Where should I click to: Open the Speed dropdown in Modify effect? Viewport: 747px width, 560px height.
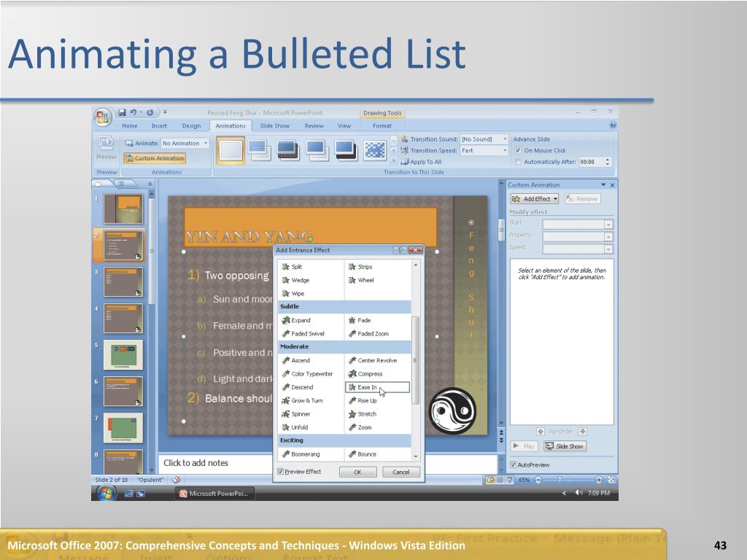pos(608,249)
